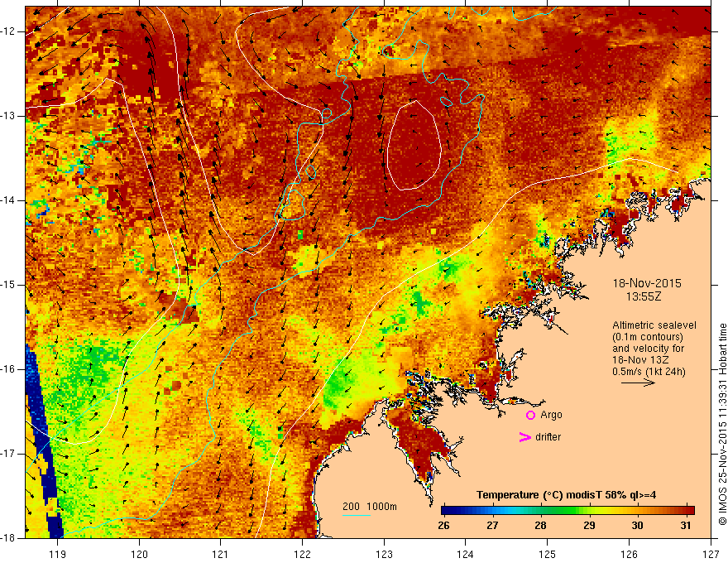Click the temperature color scale bar
The image size is (728, 563).
point(568,511)
